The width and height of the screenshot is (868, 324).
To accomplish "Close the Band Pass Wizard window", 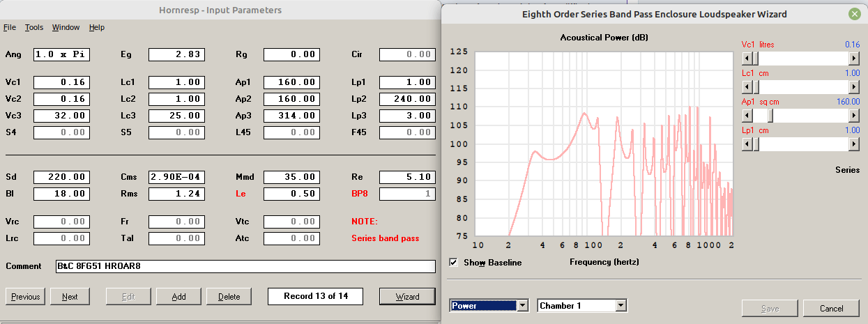I will click(854, 14).
